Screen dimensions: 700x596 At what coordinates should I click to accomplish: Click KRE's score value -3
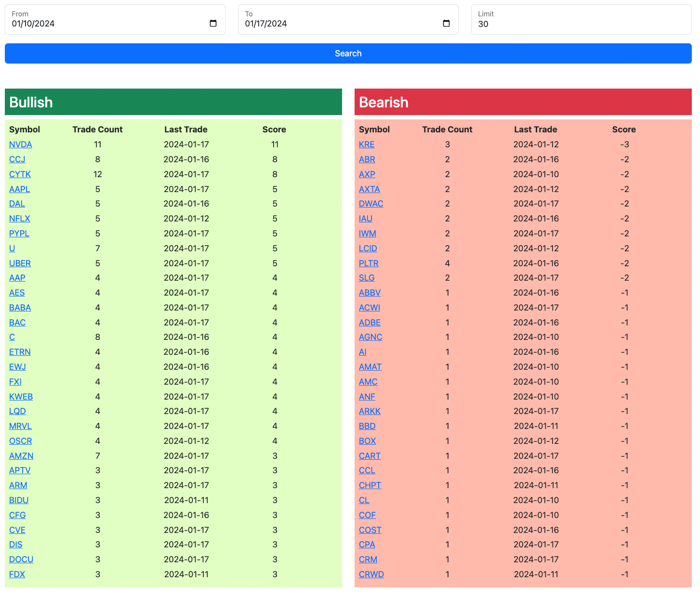pos(624,144)
